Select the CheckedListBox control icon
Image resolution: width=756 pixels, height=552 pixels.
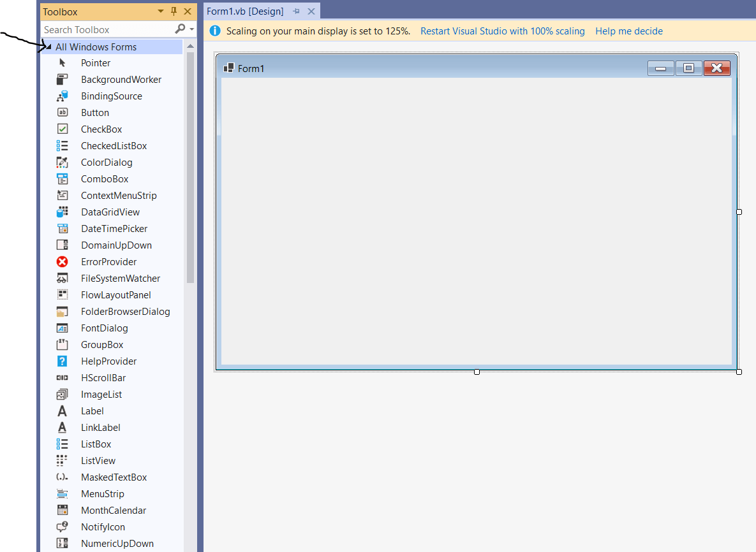coord(62,146)
